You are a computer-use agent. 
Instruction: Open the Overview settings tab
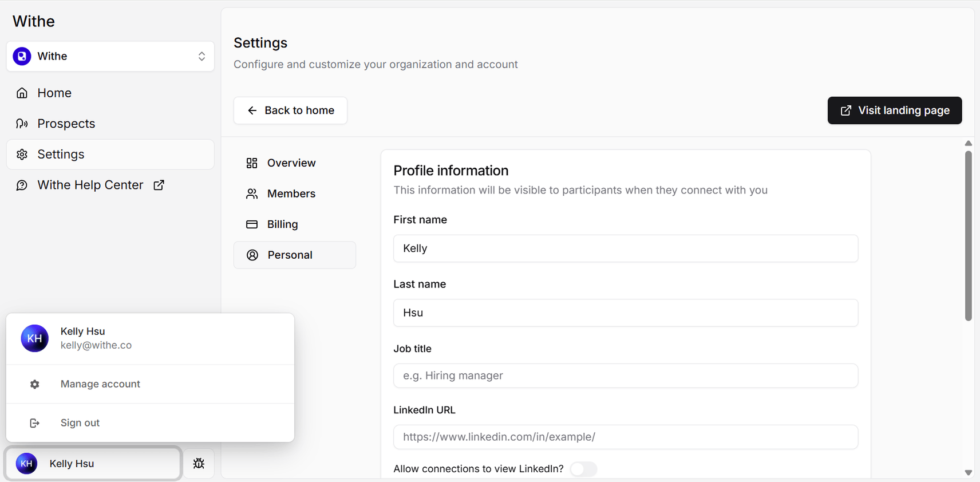click(x=295, y=163)
